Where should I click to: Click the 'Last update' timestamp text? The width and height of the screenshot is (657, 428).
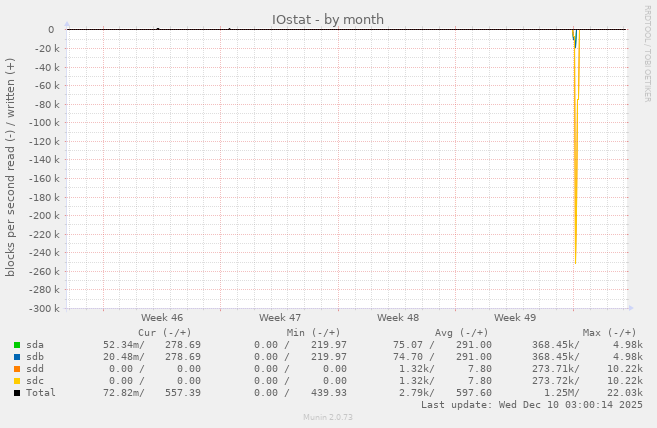click(x=531, y=405)
